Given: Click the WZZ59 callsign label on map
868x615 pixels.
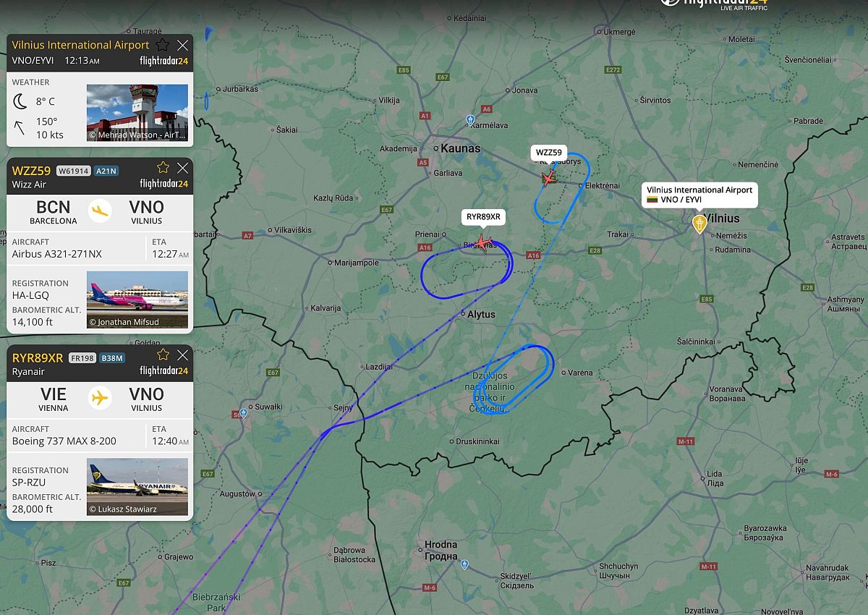Looking at the screenshot, I should point(548,153).
